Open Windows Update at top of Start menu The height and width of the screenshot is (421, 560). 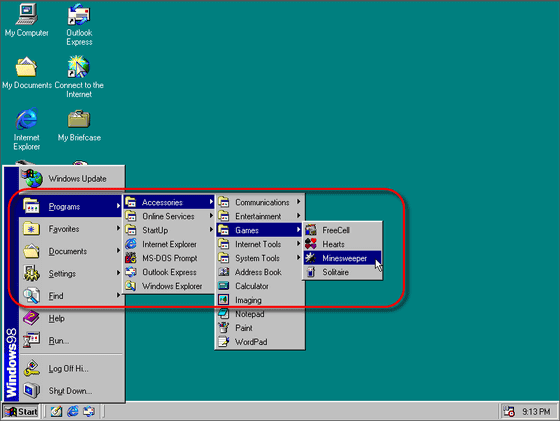coord(71,179)
